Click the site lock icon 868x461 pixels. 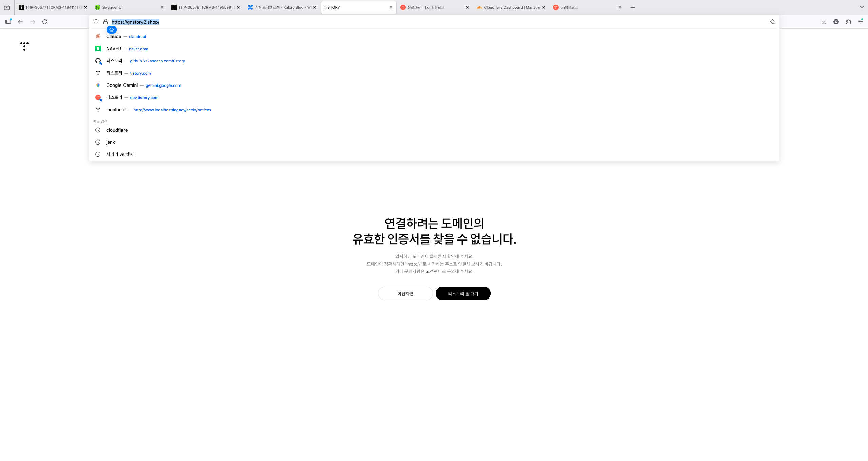point(106,22)
